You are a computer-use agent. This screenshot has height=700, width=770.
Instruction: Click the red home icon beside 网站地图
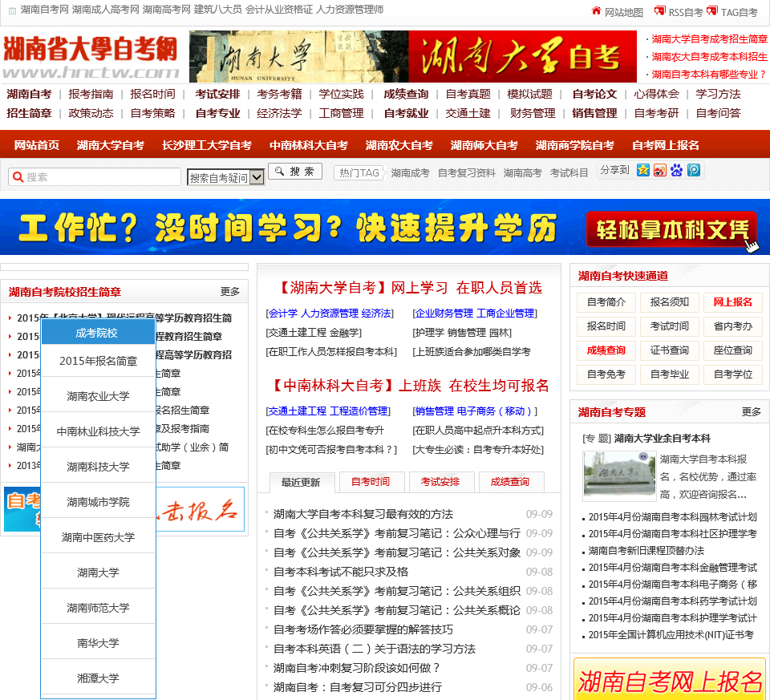pyautogui.click(x=596, y=10)
